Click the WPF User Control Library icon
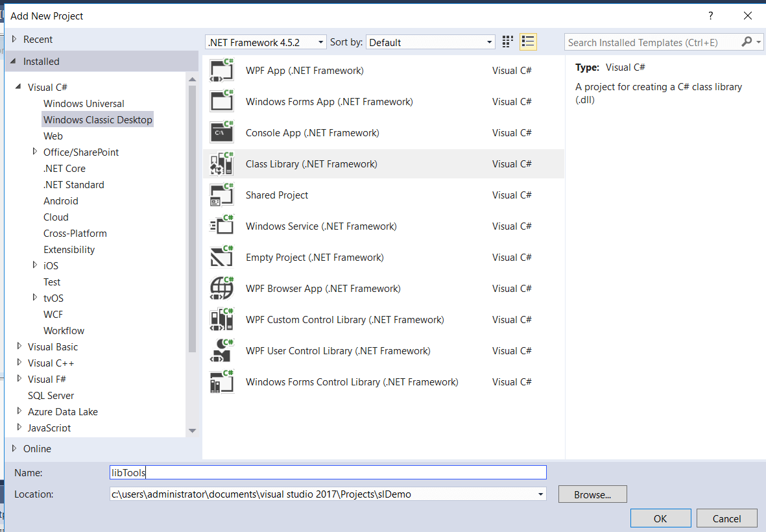Screen dimensions: 766x532 222,351
